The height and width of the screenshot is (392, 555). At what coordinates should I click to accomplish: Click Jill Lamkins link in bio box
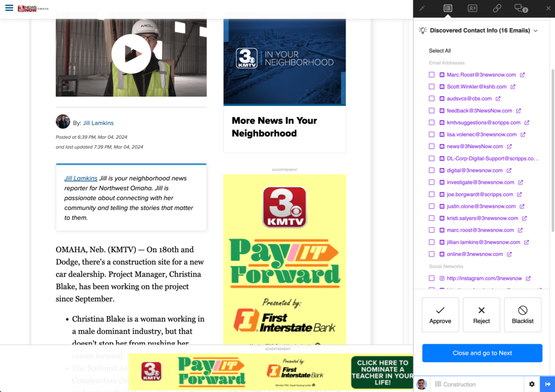click(81, 178)
